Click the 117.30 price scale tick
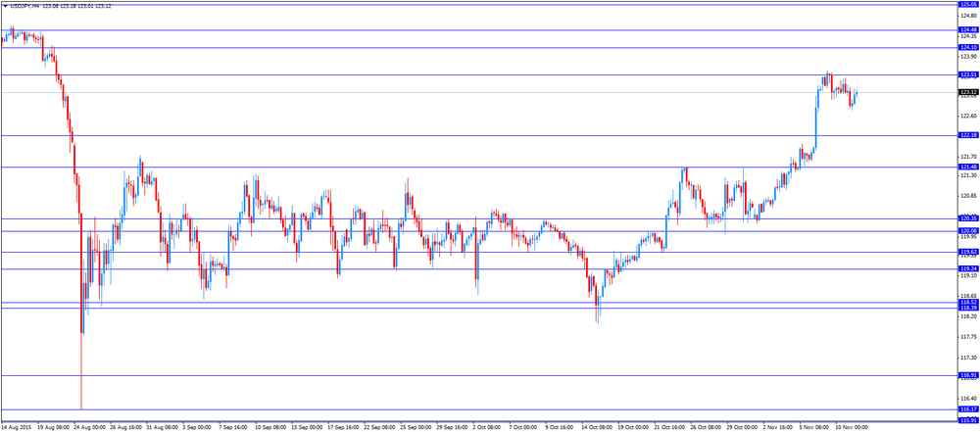The height and width of the screenshot is (432, 980). (968, 358)
